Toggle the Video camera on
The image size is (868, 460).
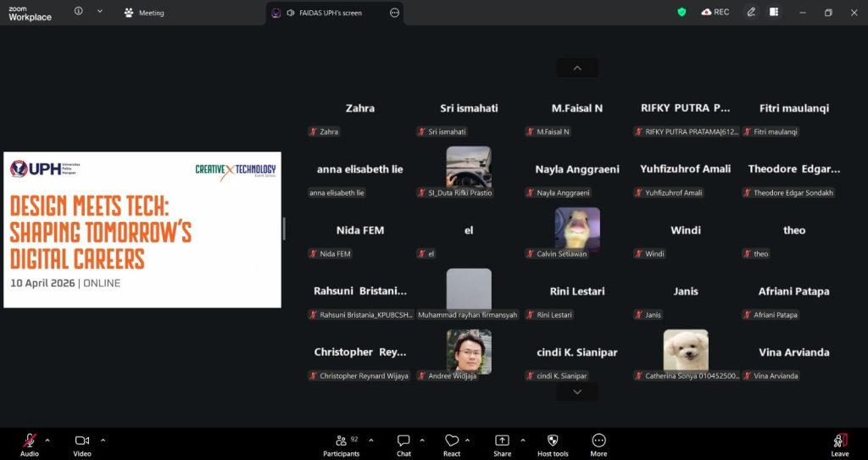[82, 441]
